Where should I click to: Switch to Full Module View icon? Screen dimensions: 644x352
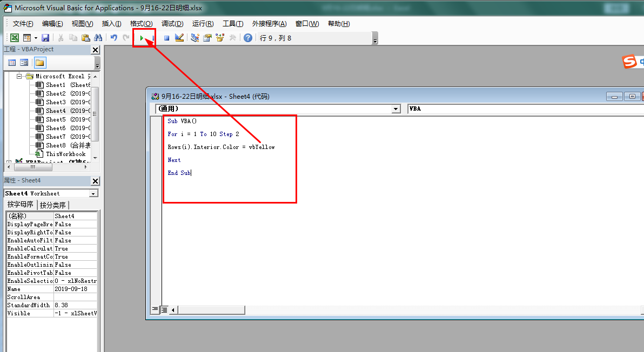(x=164, y=310)
